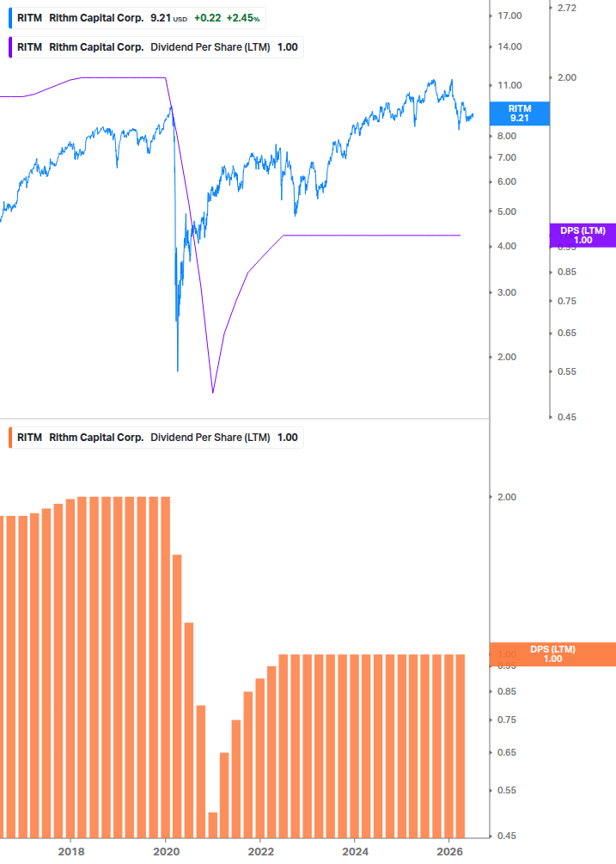
Task: Click the 2026 label on the time axis
Action: pyautogui.click(x=449, y=852)
